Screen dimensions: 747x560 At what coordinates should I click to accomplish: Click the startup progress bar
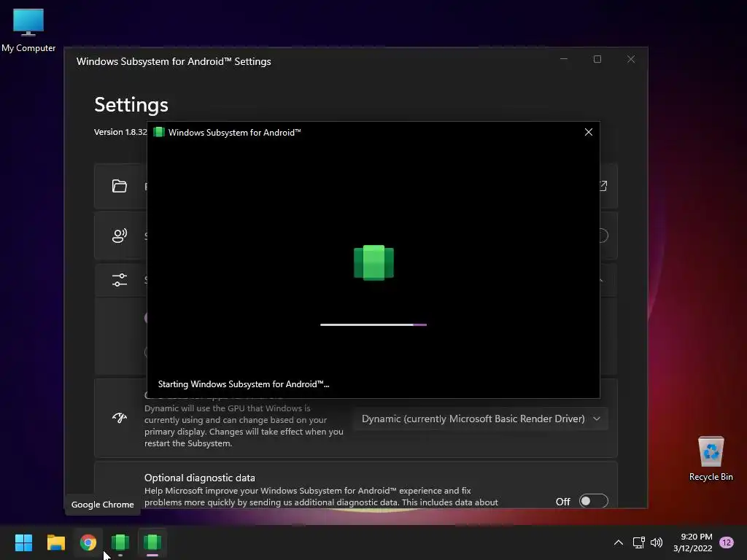(373, 324)
